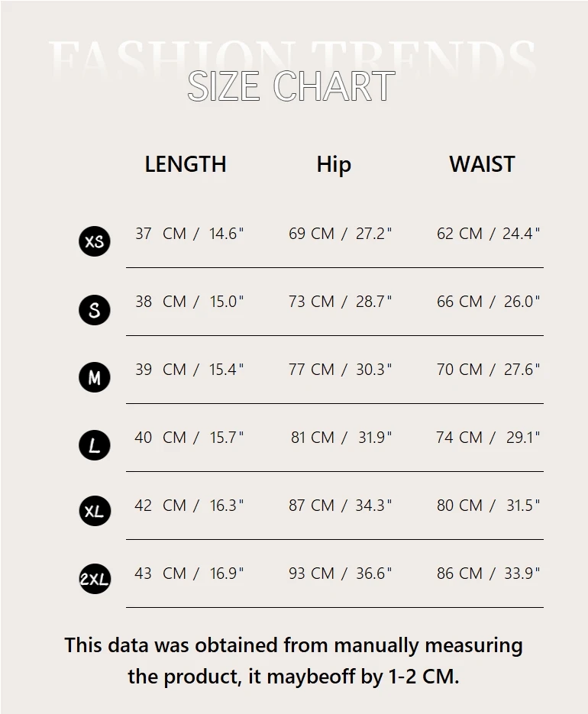The width and height of the screenshot is (588, 714).
Task: Choose the XL size badge
Action: [x=94, y=512]
